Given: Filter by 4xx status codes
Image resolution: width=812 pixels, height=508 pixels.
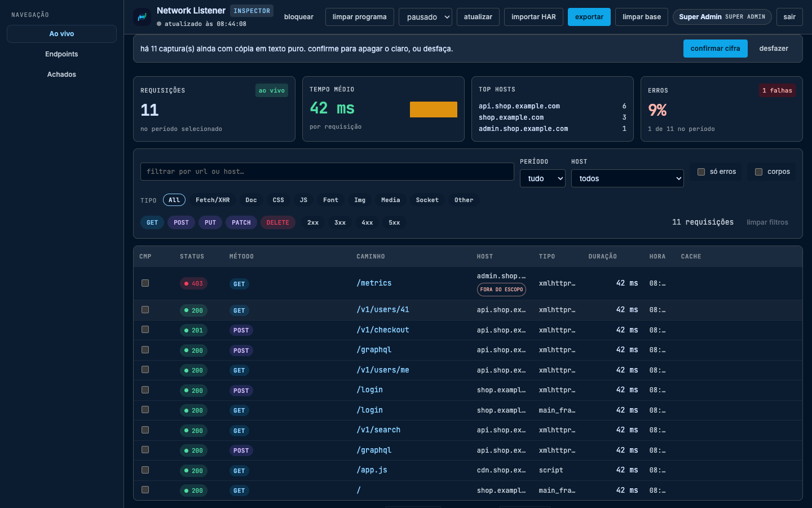Looking at the screenshot, I should 367,222.
